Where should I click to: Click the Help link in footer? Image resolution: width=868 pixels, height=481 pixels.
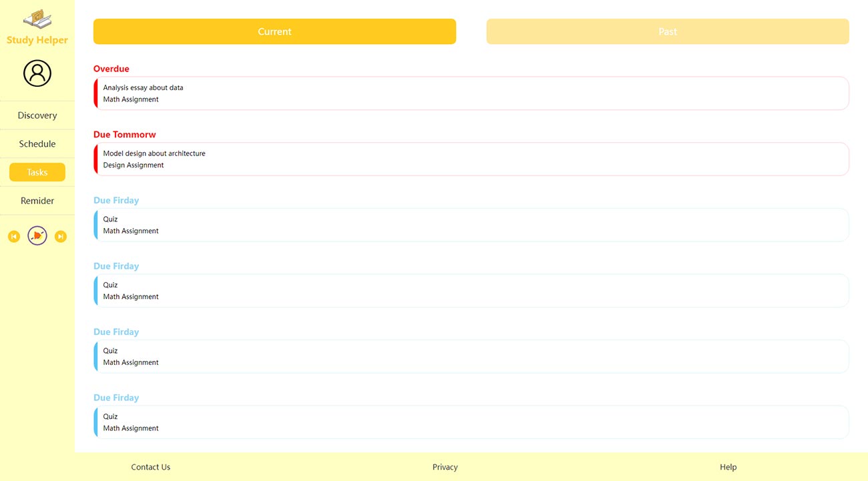[x=728, y=467]
